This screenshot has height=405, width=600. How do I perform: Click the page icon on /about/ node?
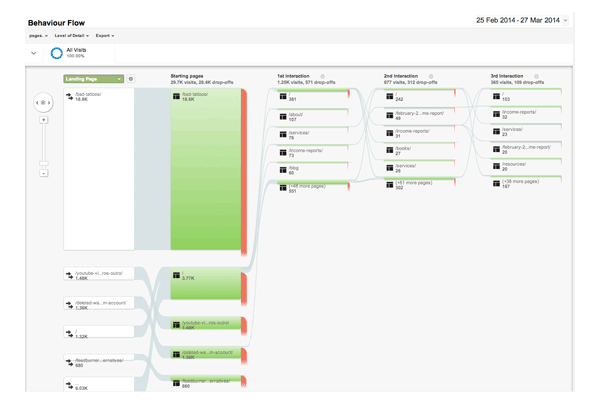point(283,116)
